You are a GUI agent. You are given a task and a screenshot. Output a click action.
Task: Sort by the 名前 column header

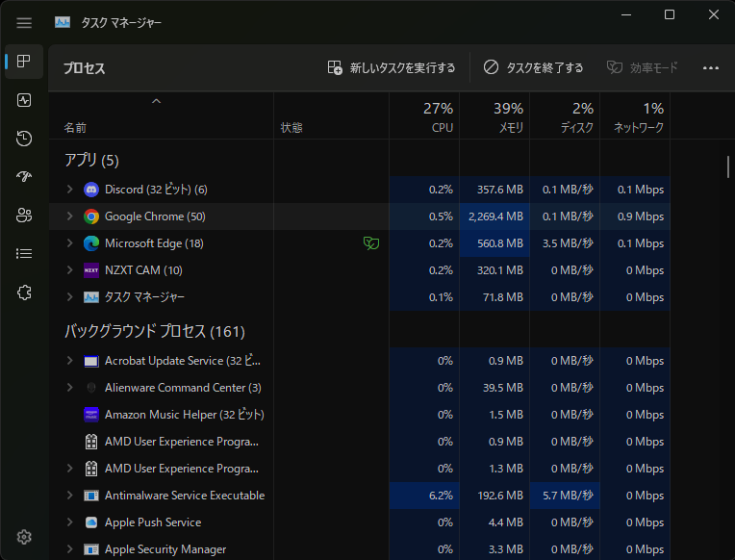click(x=162, y=115)
